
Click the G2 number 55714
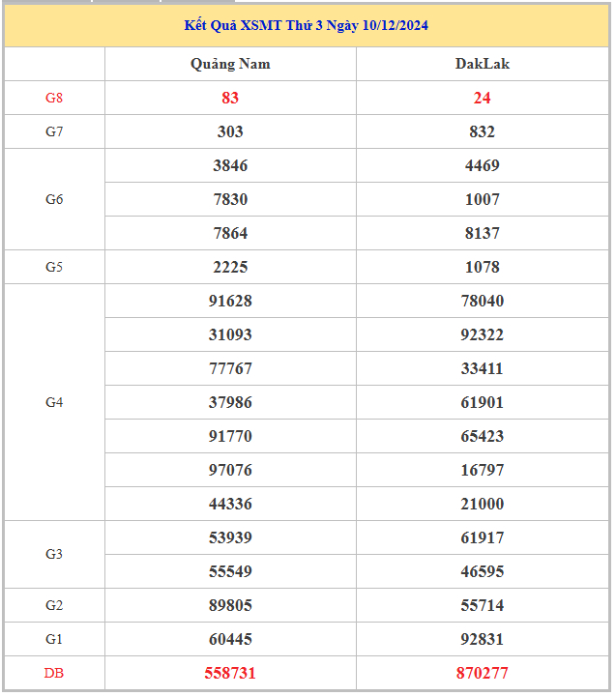[x=482, y=605]
